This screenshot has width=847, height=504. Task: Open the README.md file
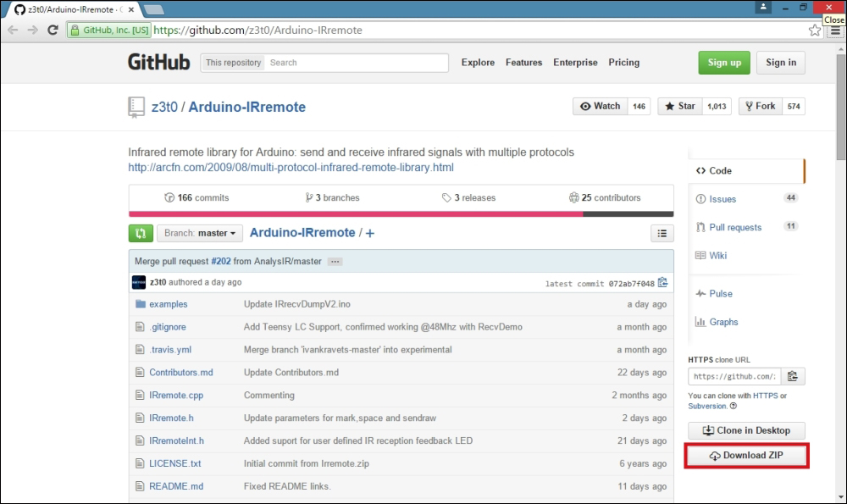176,486
